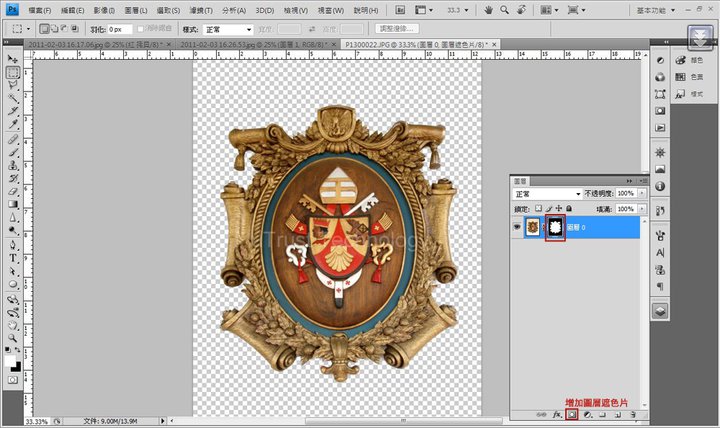The image size is (720, 428).
Task: Select the Brush tool
Action: (13, 152)
